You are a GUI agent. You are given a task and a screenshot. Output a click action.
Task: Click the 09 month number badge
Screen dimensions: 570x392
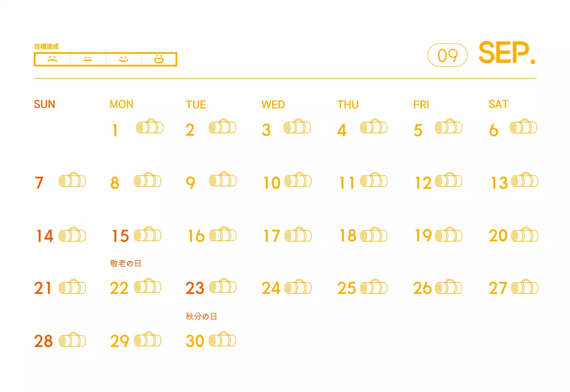click(448, 55)
